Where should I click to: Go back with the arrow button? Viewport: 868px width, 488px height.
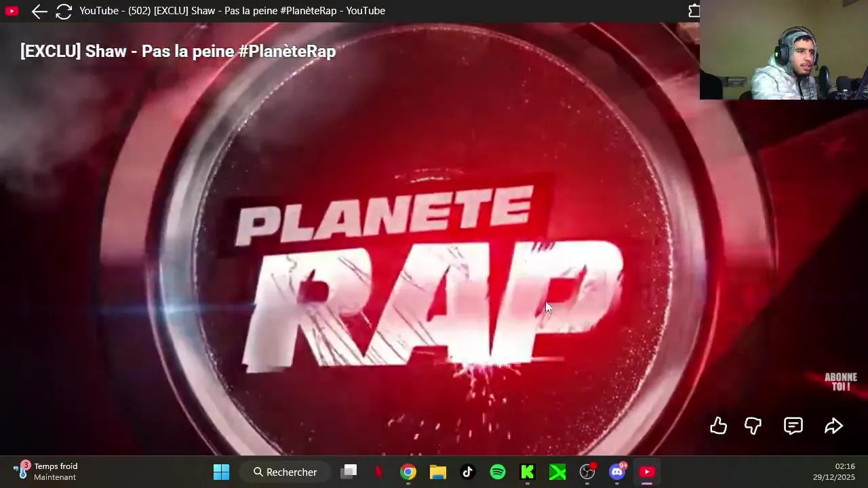click(39, 11)
